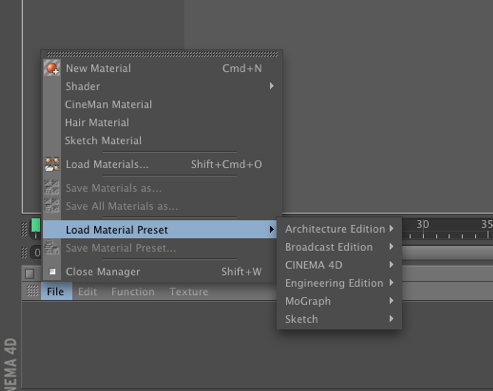Choose New Material from the menu

pos(162,68)
